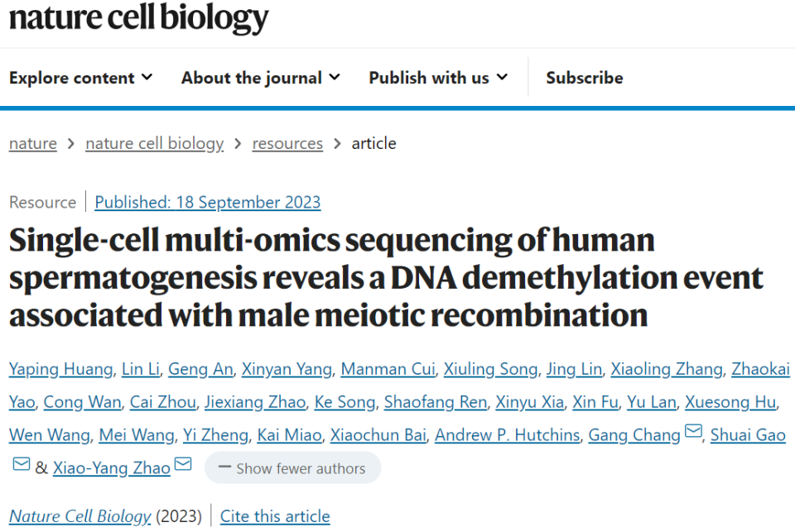The image size is (795, 532).
Task: Click the email icon after Gang Chang
Action: pyautogui.click(x=693, y=433)
